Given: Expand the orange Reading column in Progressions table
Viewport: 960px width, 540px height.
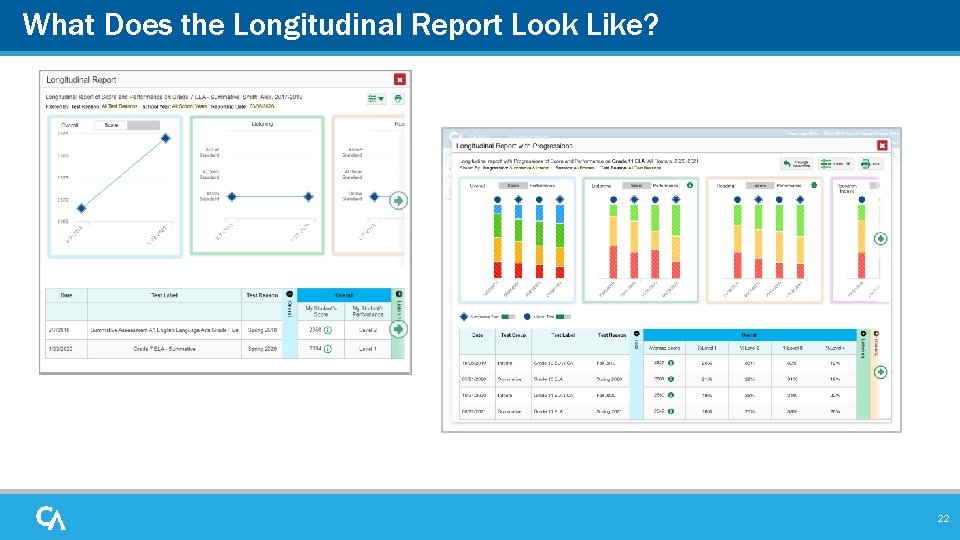Looking at the screenshot, I should tap(876, 334).
